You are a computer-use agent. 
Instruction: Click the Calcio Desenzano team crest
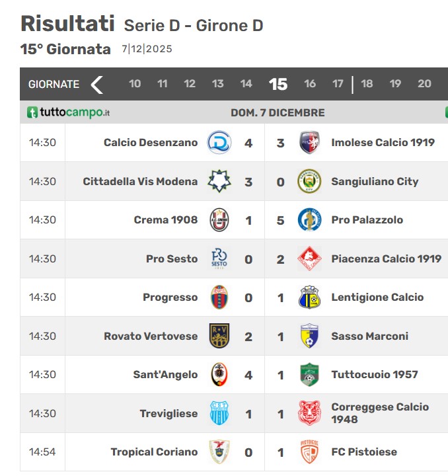(x=219, y=142)
